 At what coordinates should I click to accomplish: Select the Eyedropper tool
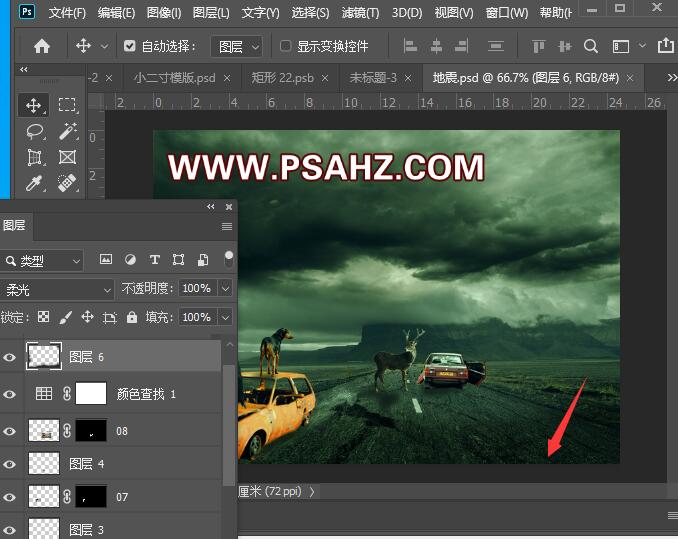[x=35, y=183]
